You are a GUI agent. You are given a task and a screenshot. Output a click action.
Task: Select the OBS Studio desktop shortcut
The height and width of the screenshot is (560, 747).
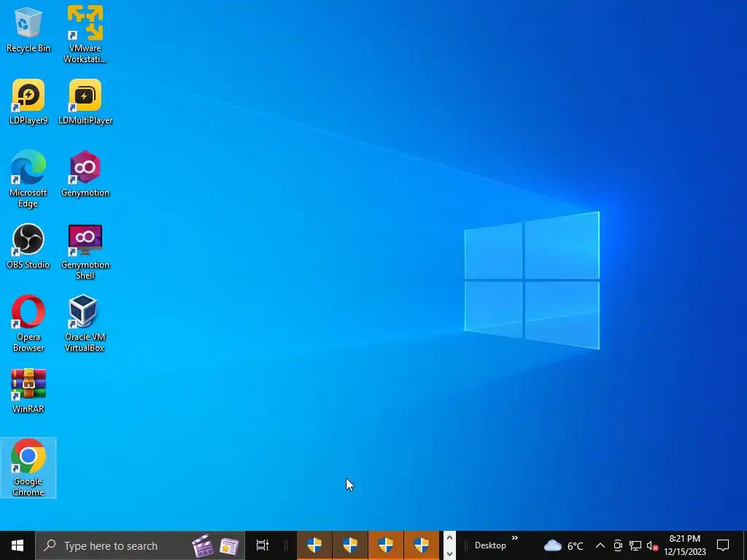pyautogui.click(x=28, y=246)
